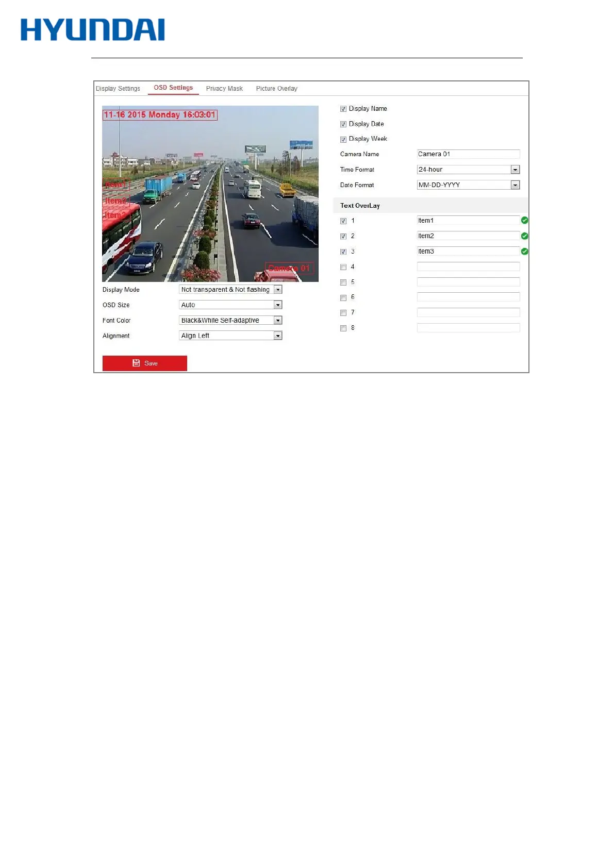This screenshot has width=614, height=868.
Task: Enable Text Overlay checkbox 7
Action: click(343, 313)
